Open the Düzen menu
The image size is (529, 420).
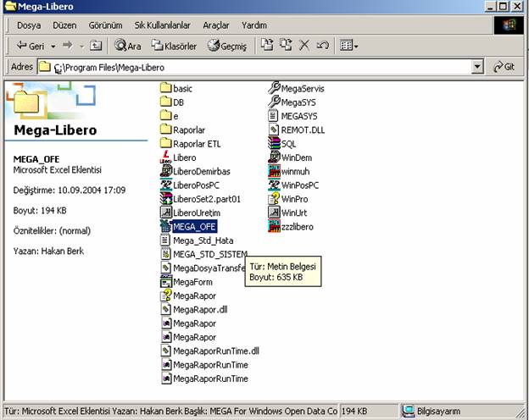click(x=64, y=25)
